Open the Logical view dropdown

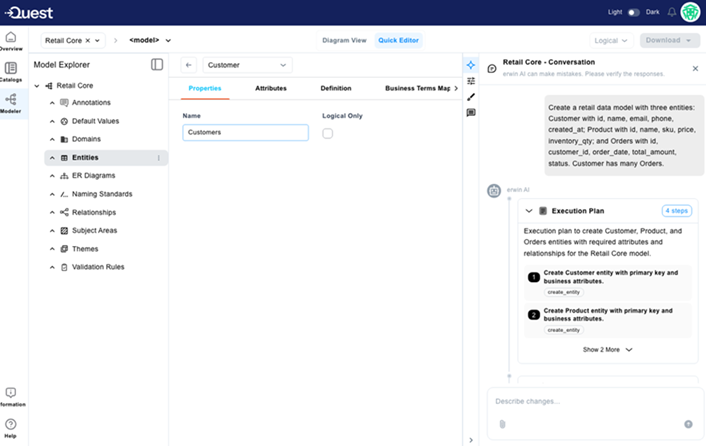click(x=611, y=41)
